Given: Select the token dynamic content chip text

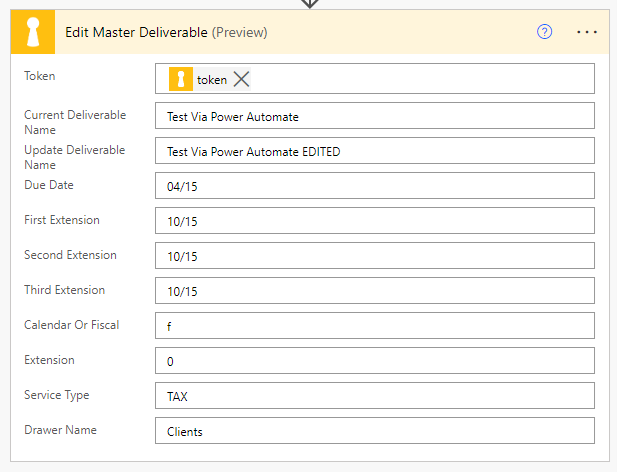Looking at the screenshot, I should tap(211, 80).
